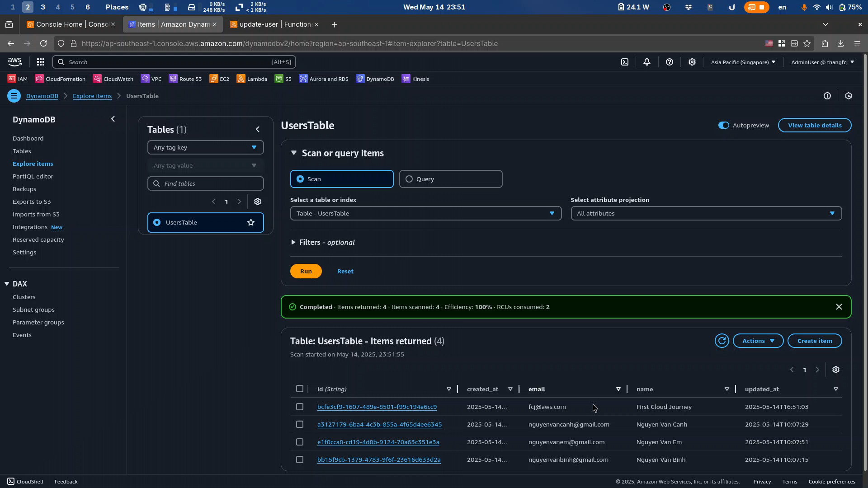Viewport: 868px width, 488px height.
Task: Switch to the update-user Functions tab
Action: click(x=275, y=24)
